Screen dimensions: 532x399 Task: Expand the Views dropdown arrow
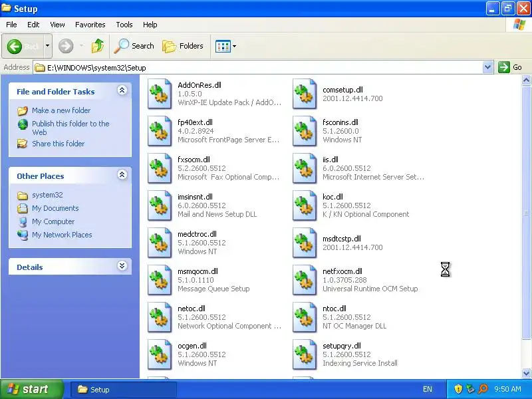(x=235, y=46)
